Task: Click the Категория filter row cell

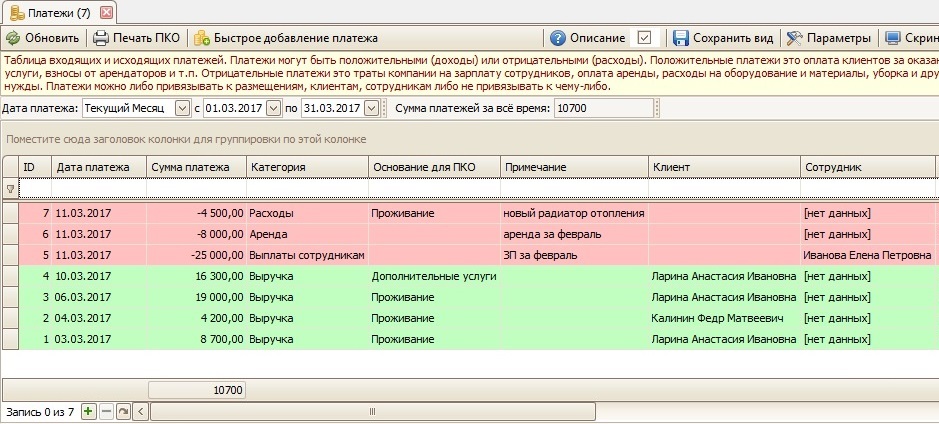Action: tap(307, 189)
